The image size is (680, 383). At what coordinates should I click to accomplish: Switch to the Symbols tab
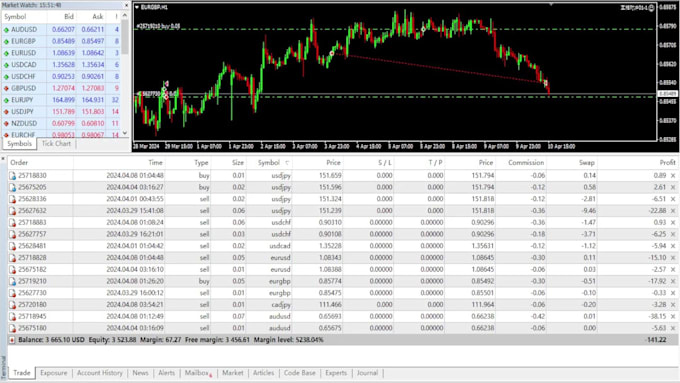[x=20, y=144]
